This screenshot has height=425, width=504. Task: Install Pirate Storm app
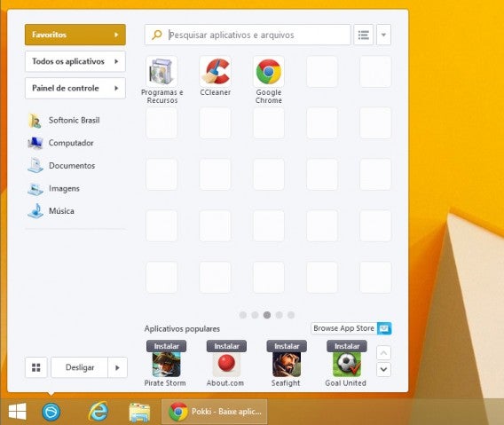[x=166, y=346]
